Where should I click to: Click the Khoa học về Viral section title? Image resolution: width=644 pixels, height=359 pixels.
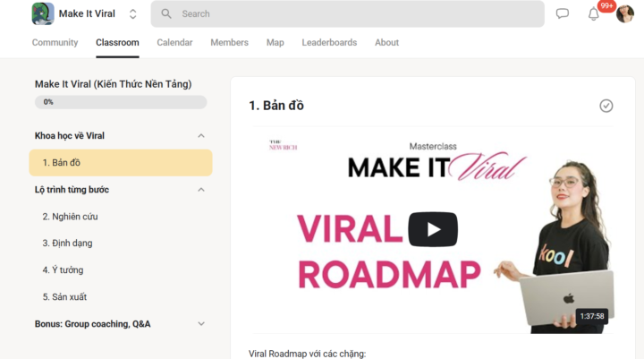70,136
